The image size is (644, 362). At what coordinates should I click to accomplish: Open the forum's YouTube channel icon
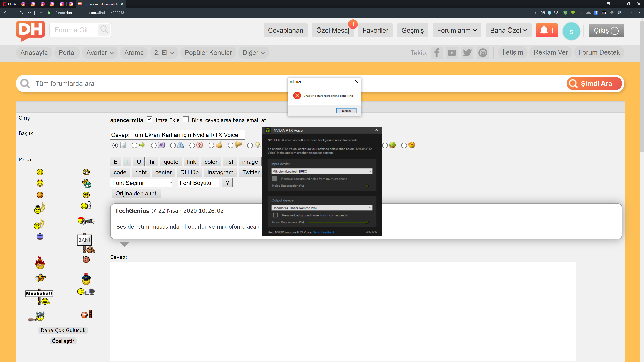tap(452, 53)
